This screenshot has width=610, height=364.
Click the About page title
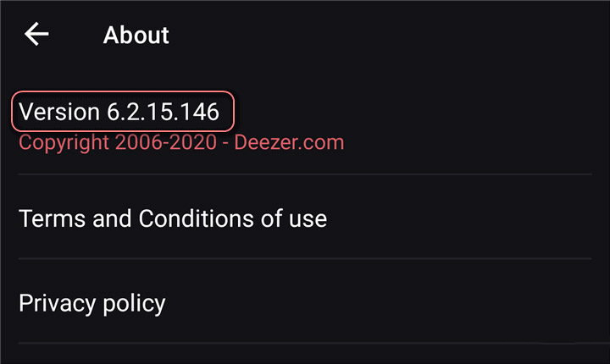(x=136, y=35)
